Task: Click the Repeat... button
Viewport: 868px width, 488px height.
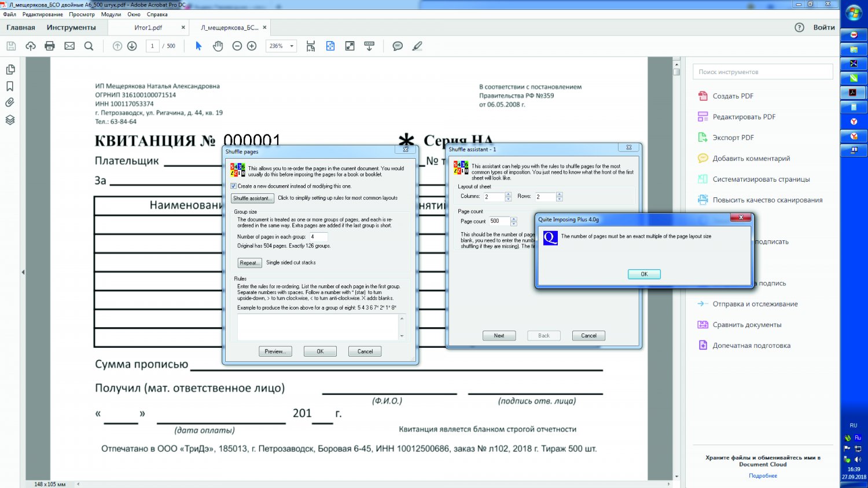Action: pyautogui.click(x=249, y=263)
